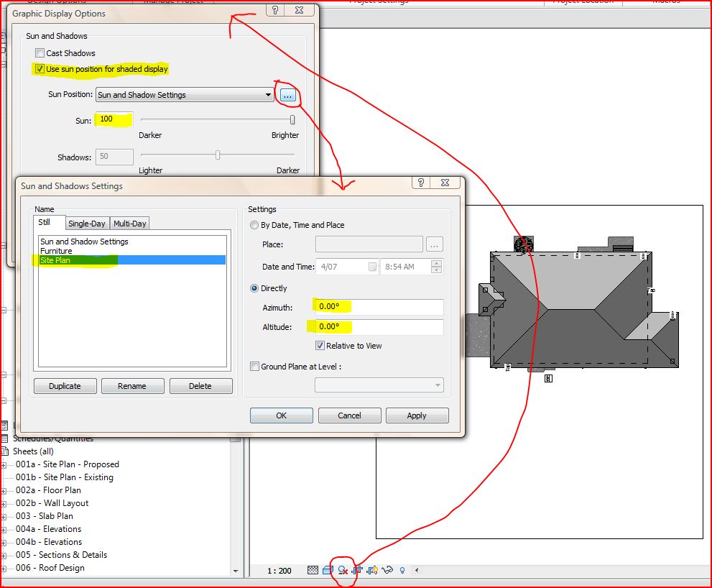Expand sheet 002b - Wall Layout
Viewport: 712px width, 588px height.
pos(4,504)
